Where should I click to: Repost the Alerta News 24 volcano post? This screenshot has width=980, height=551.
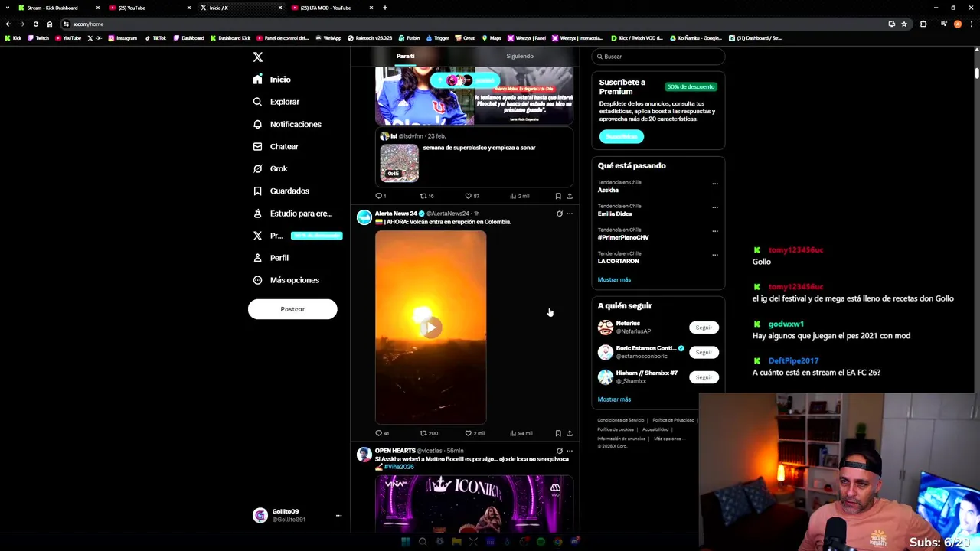(428, 433)
